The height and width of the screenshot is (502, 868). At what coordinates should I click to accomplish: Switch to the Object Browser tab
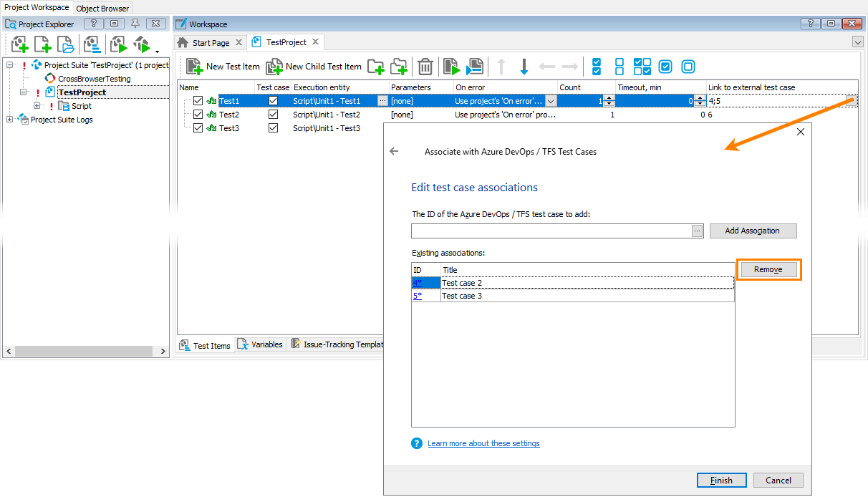coord(102,8)
